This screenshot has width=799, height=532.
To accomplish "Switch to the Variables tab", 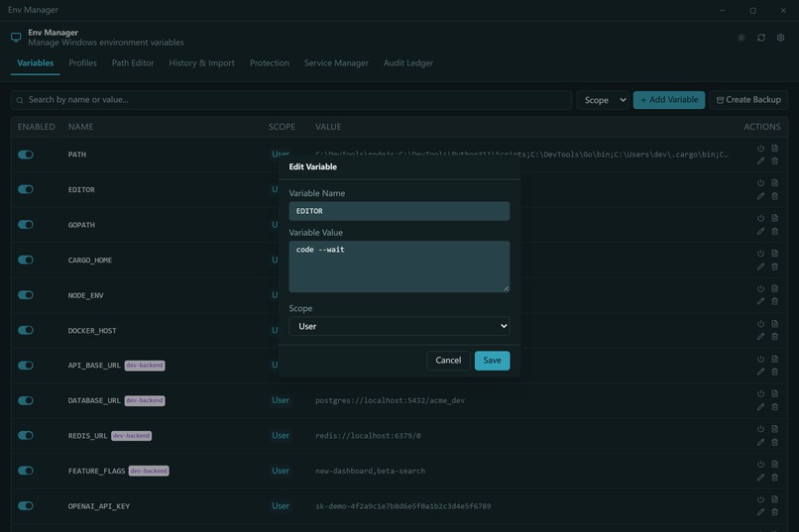I will (x=35, y=63).
